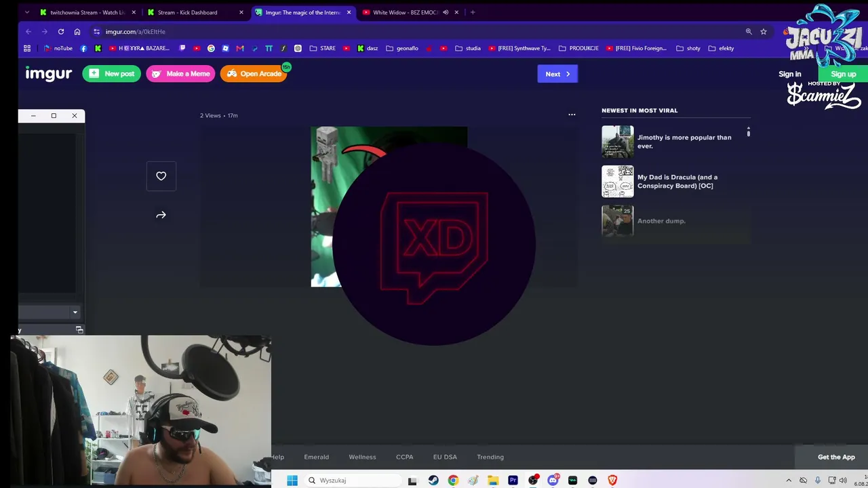Open the "Jimothy is more popular" thumbnail
Screen dimensions: 868x488
tap(618, 142)
